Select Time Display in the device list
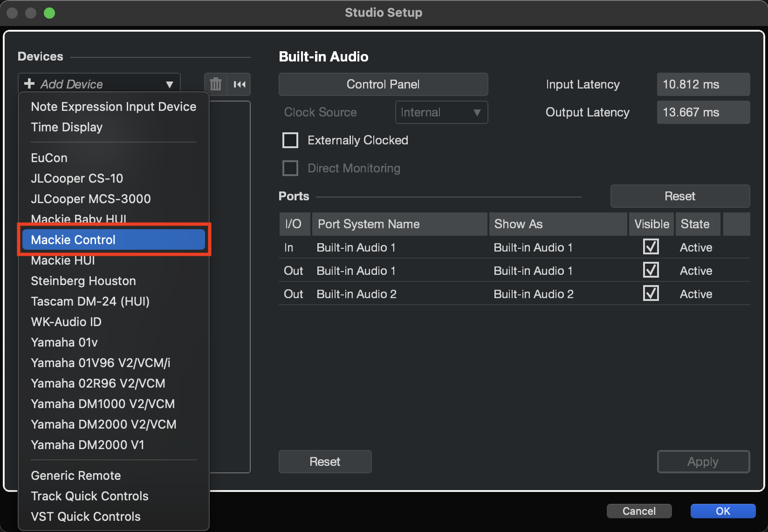The width and height of the screenshot is (768, 532). pos(114,127)
